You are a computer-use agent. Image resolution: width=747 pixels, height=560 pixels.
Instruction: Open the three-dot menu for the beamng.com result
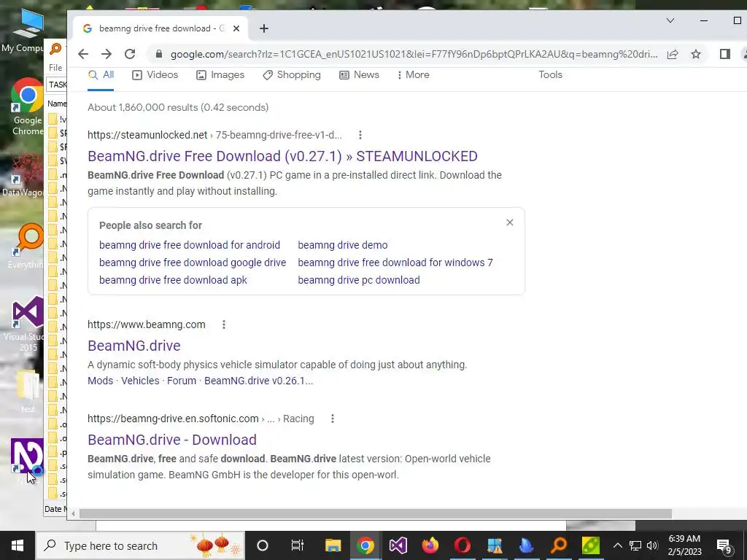(x=223, y=324)
